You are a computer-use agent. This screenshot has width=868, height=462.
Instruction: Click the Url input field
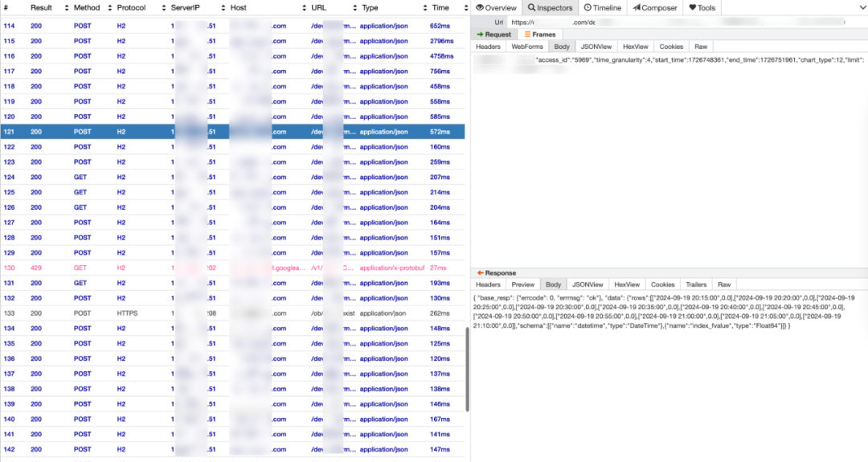tap(686, 22)
